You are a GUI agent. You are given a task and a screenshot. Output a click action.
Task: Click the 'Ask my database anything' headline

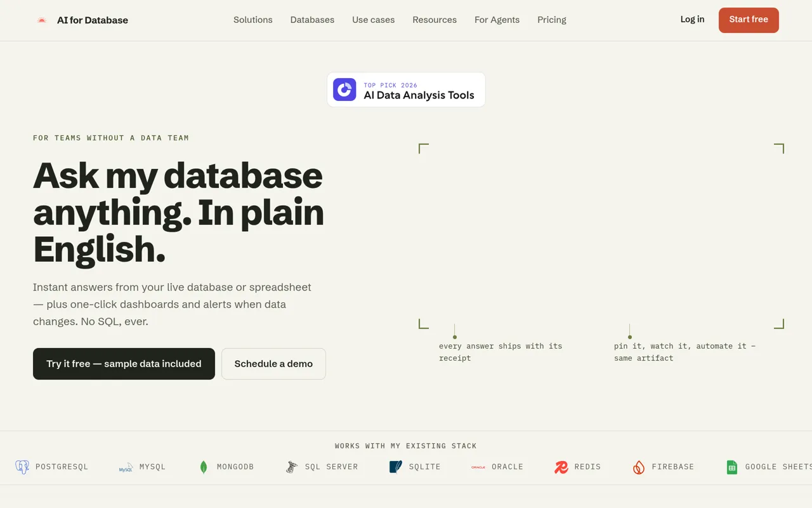[x=178, y=211]
